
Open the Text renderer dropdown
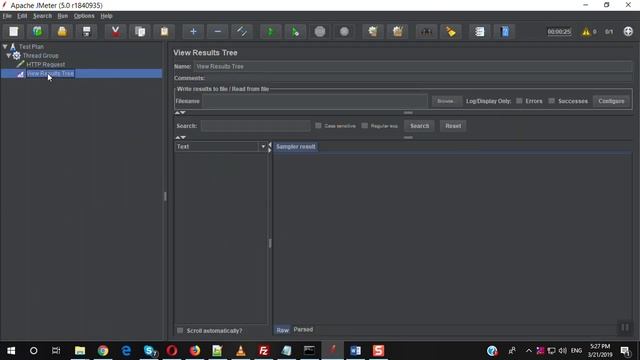tap(263, 147)
